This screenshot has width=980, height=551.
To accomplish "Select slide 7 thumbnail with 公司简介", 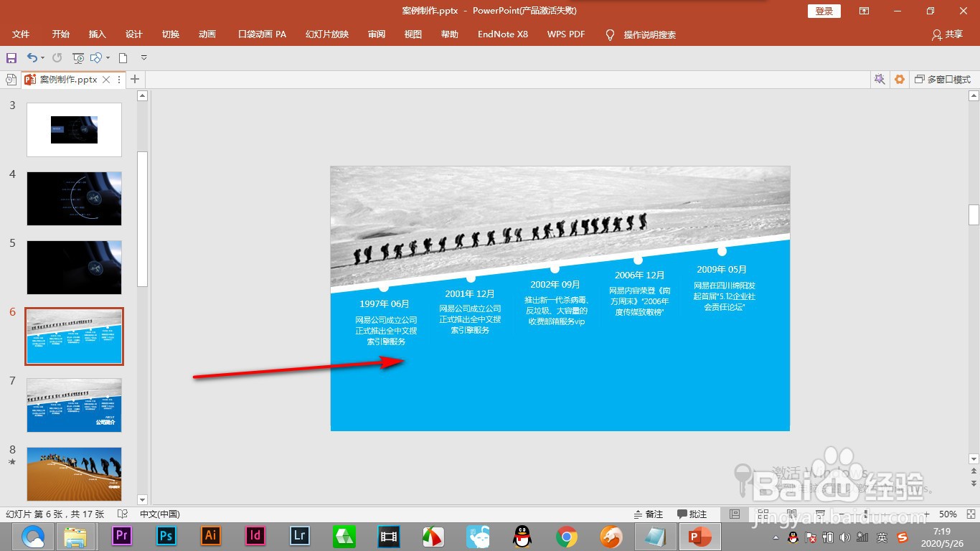I will (x=74, y=405).
